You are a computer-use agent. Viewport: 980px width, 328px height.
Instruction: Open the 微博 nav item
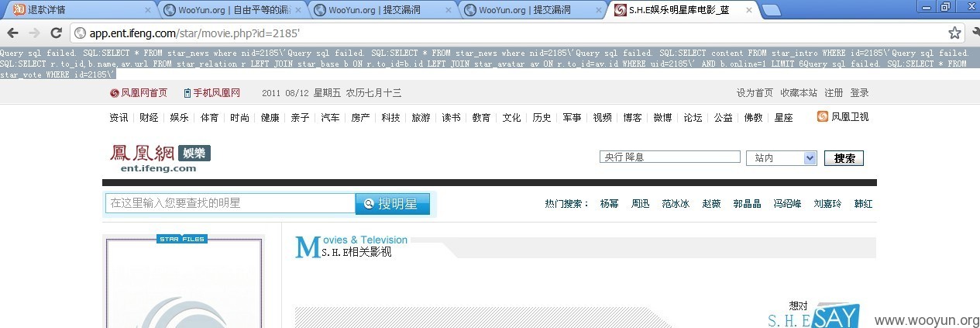tap(662, 118)
